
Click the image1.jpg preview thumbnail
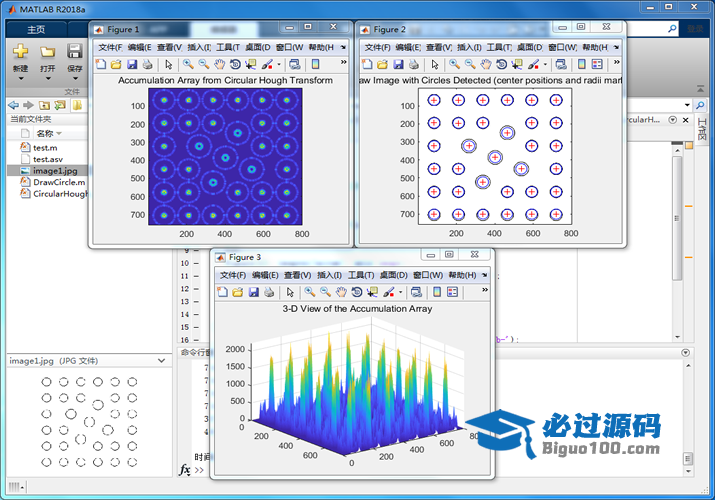tap(89, 422)
